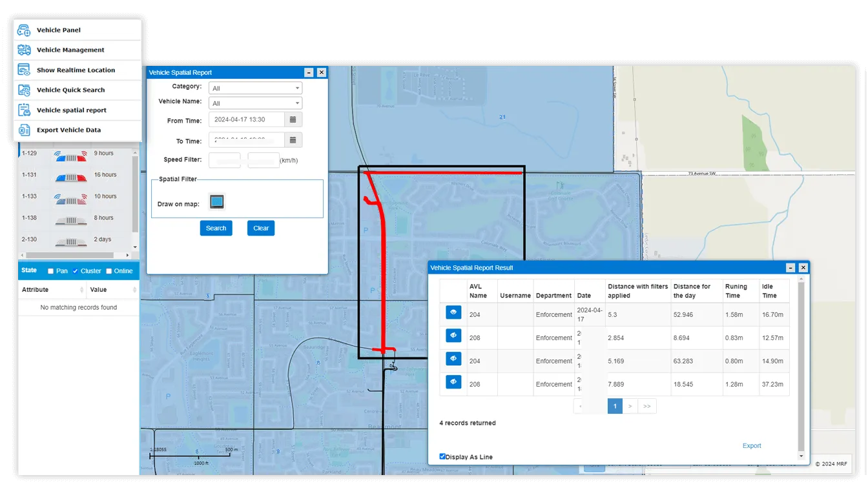868x497 pixels.
Task: Expand the Vehicle Name dropdown
Action: 255,103
